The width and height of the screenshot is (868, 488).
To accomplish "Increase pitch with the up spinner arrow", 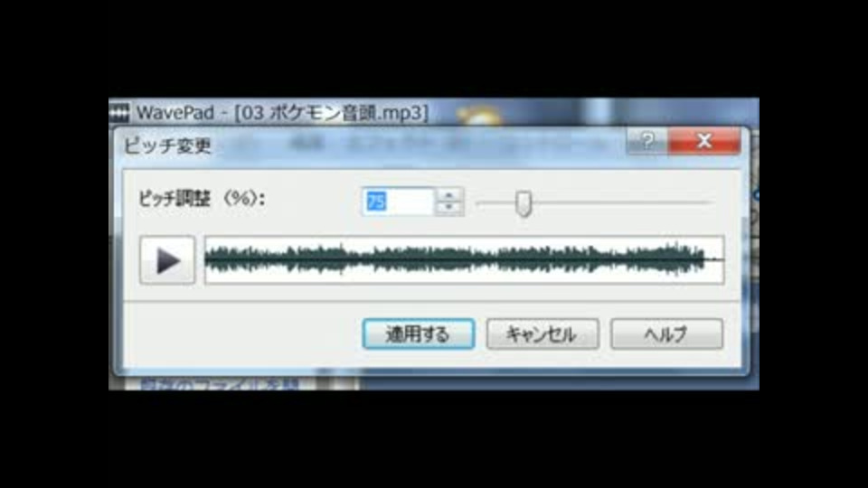I will click(449, 195).
